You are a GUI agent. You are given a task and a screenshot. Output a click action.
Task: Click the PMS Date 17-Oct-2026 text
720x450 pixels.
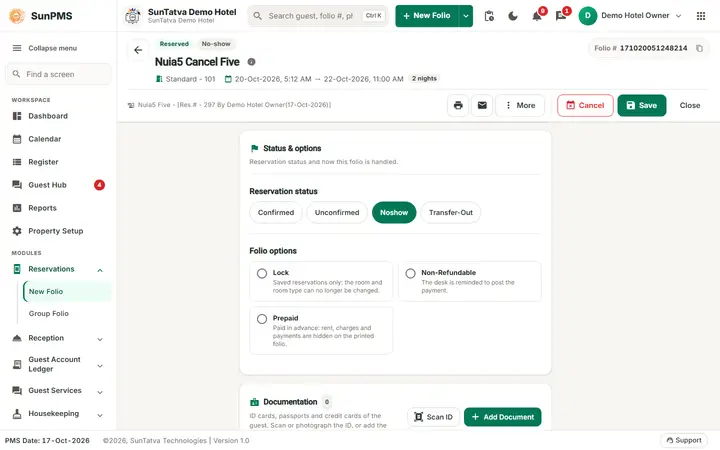(x=47, y=440)
